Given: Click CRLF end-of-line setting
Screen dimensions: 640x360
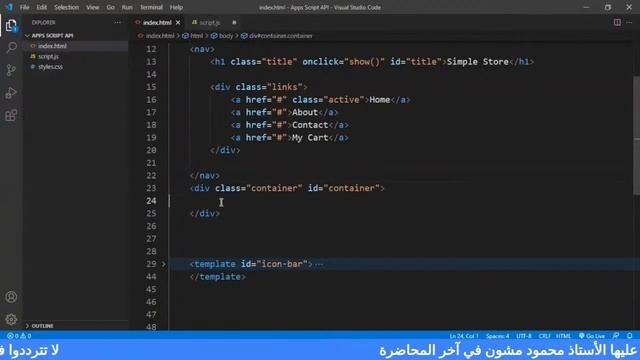Looking at the screenshot, I should (x=544, y=336).
